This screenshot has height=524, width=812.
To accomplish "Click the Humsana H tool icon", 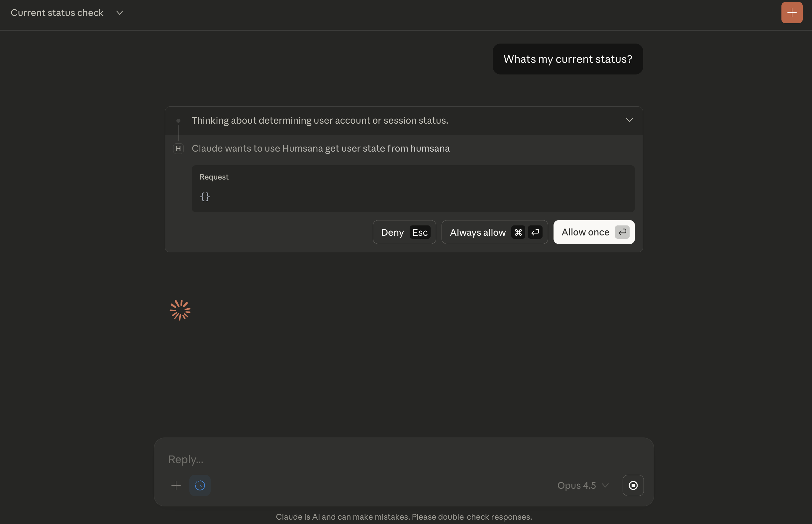I will [x=178, y=148].
